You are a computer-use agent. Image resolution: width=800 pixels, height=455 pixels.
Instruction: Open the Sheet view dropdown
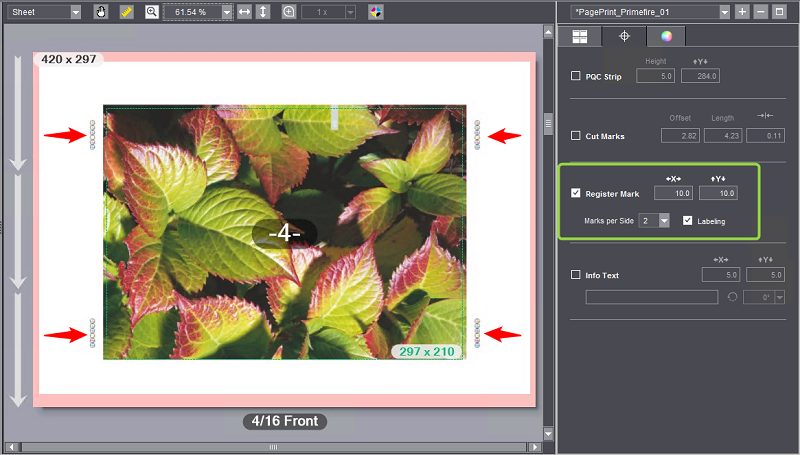pos(47,12)
